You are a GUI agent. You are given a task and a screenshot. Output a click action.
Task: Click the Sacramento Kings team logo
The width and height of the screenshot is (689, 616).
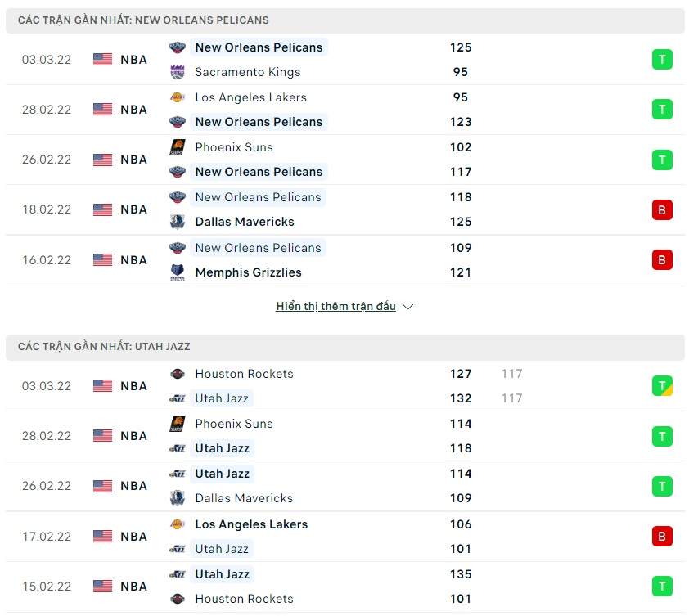point(178,72)
